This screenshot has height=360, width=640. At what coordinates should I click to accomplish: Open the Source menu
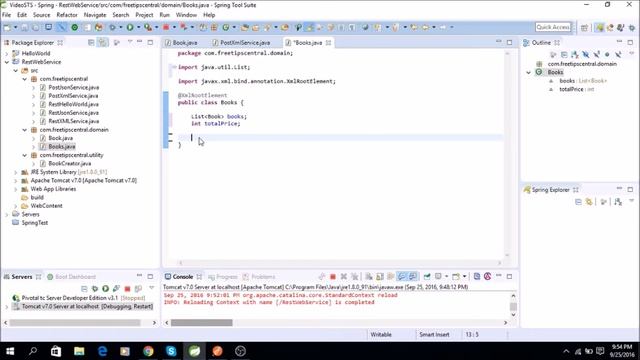point(42,15)
